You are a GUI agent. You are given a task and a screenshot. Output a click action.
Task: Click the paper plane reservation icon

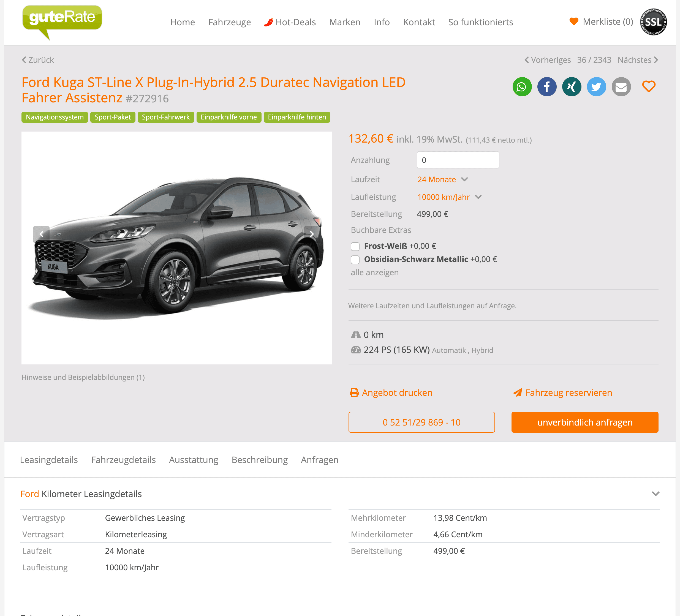(517, 393)
